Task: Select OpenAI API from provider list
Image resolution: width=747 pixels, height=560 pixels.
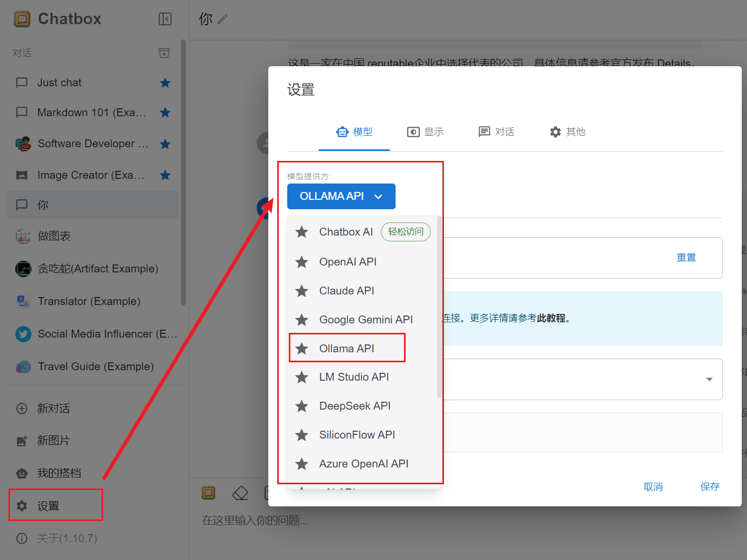Action: 362,262
